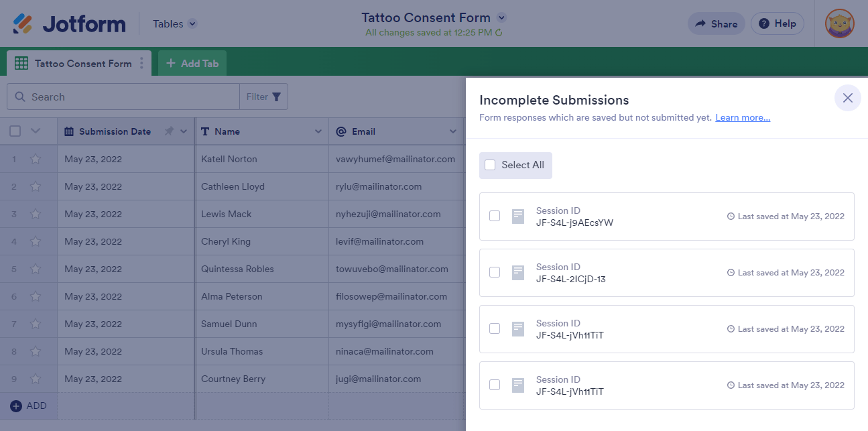The image size is (868, 431).
Task: Click the Add Tab button
Action: [x=192, y=64]
